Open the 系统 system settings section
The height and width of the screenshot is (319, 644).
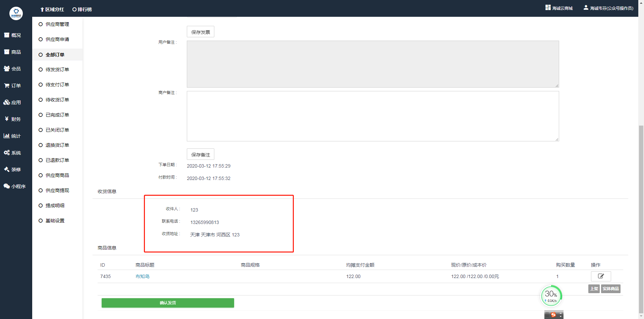[x=12, y=153]
